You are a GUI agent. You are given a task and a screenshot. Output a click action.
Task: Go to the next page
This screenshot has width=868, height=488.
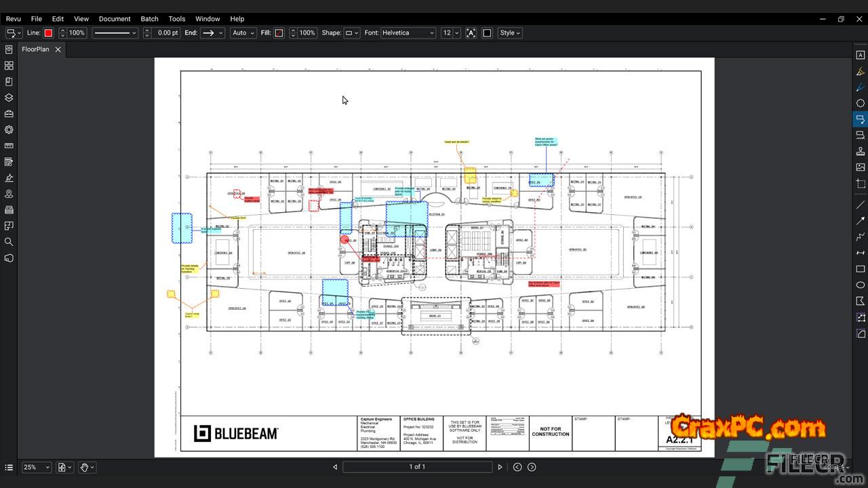tap(500, 467)
